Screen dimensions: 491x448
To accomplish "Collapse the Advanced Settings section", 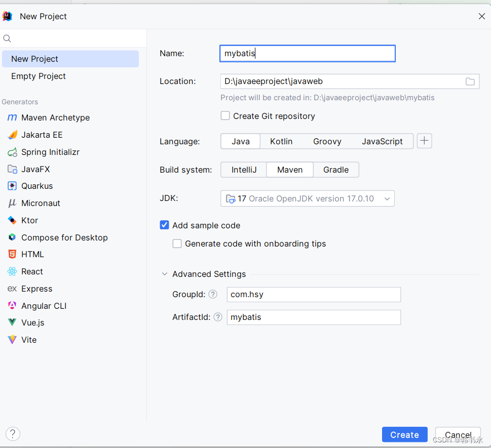I will pyautogui.click(x=164, y=274).
